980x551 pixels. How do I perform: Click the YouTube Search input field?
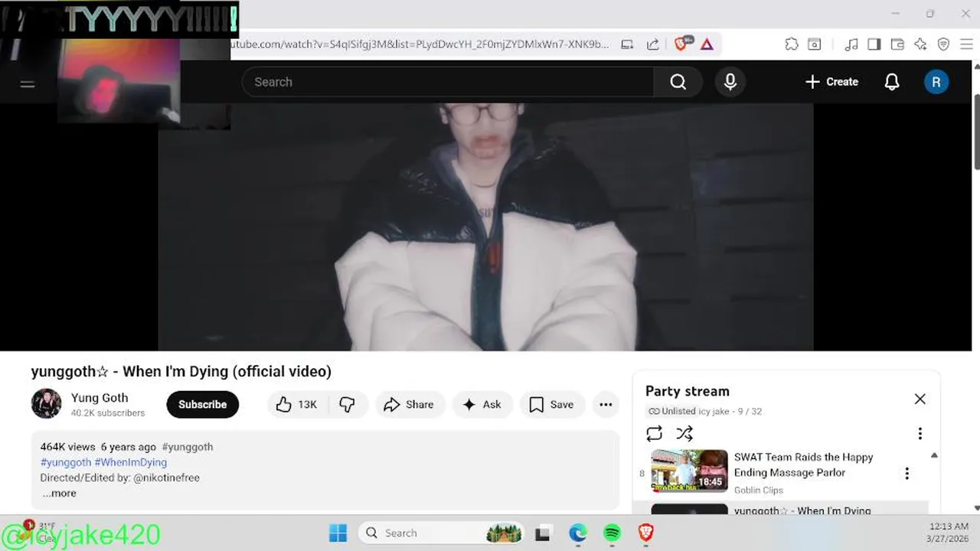(x=448, y=82)
